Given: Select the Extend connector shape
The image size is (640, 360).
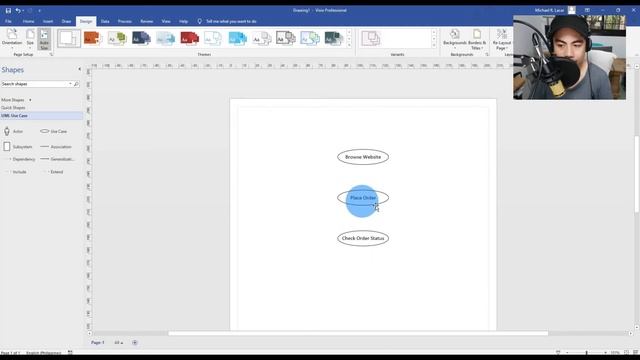Looking at the screenshot, I should (52, 172).
